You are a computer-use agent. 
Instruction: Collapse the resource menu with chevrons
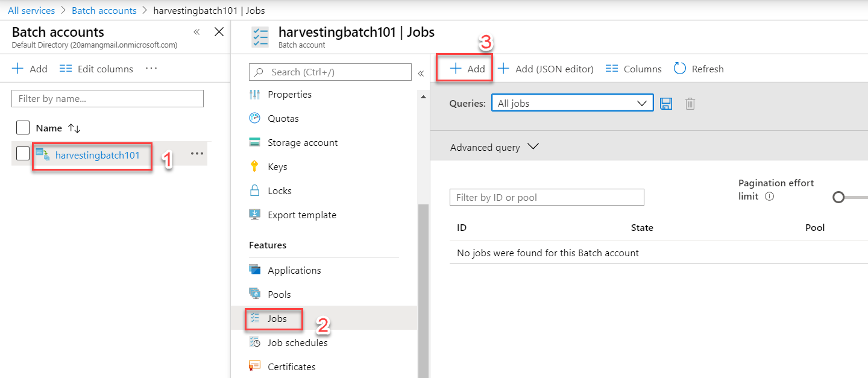[x=421, y=73]
